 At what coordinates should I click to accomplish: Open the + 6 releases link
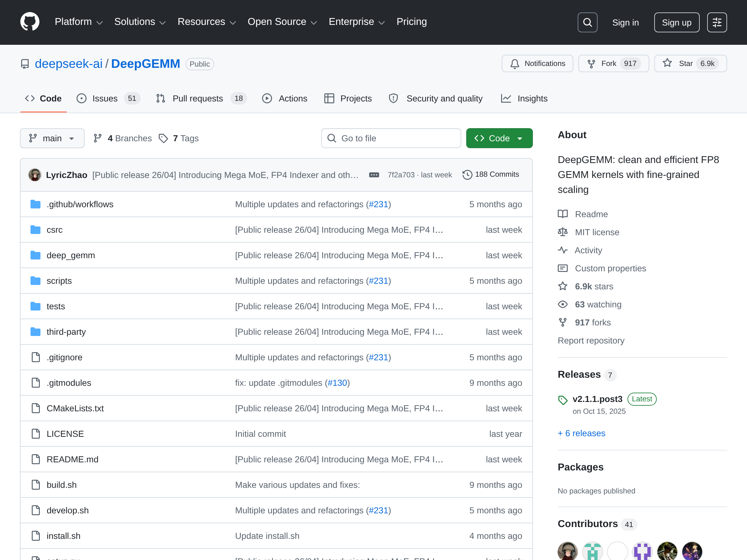coord(581,433)
